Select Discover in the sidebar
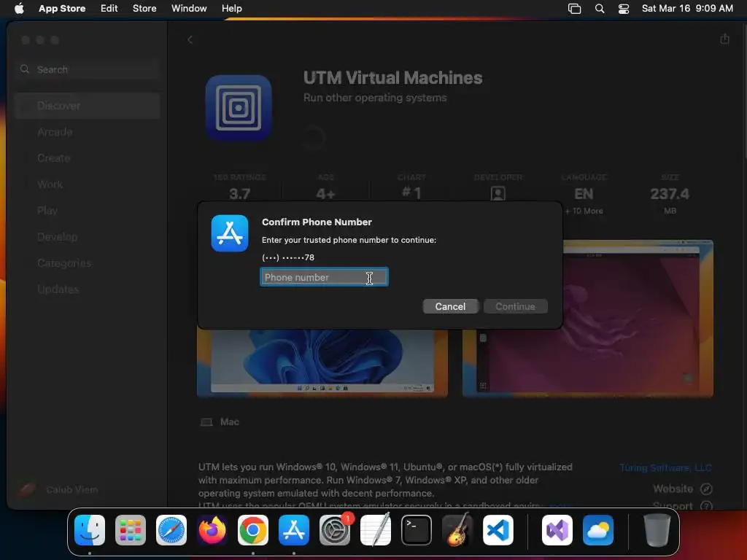 click(x=88, y=106)
